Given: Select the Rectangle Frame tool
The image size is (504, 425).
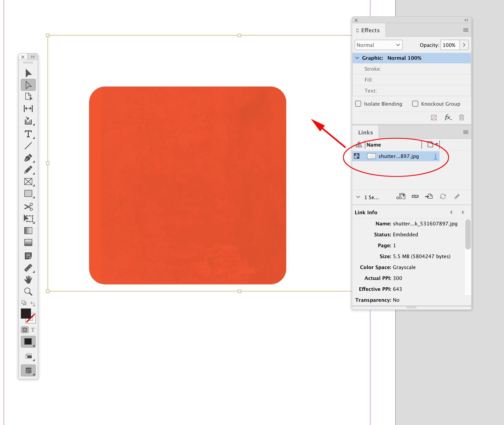Looking at the screenshot, I should click(x=28, y=182).
